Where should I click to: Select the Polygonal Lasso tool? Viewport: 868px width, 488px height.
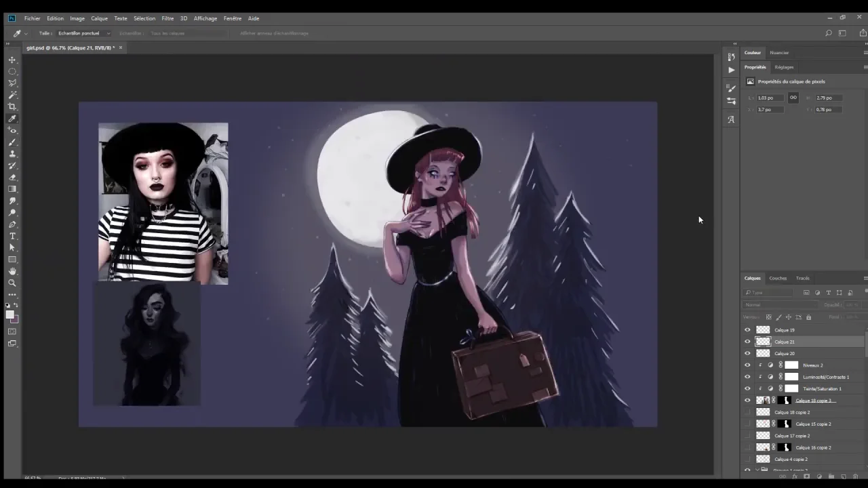point(12,83)
